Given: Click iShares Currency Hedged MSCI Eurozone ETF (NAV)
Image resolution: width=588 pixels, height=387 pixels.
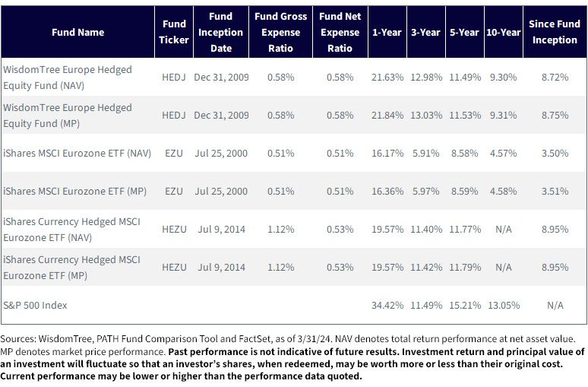Looking at the screenshot, I should point(71,230).
